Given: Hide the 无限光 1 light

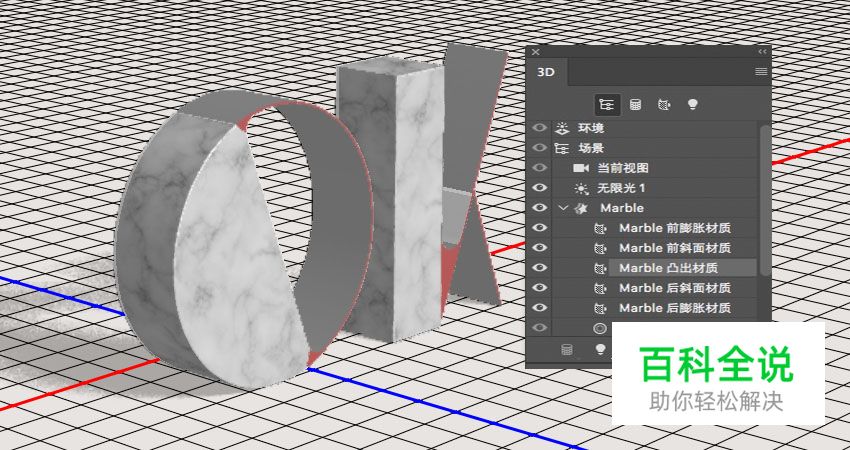Looking at the screenshot, I should tap(539, 188).
